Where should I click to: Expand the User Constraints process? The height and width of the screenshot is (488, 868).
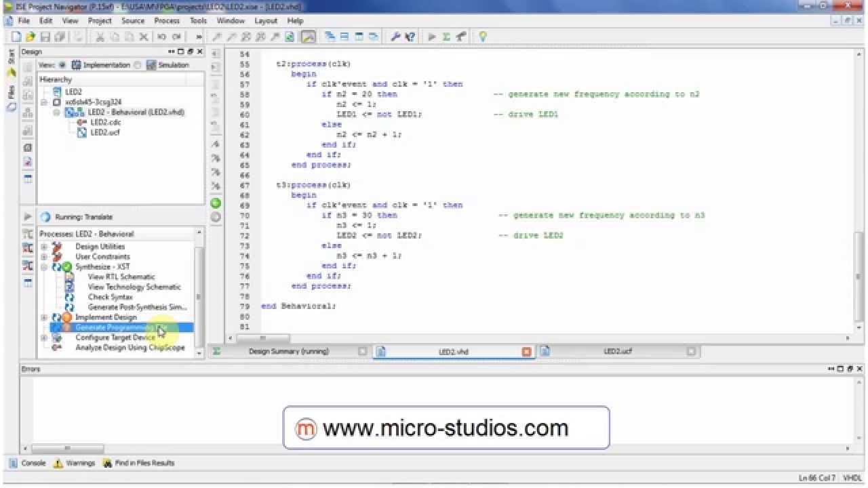click(44, 257)
